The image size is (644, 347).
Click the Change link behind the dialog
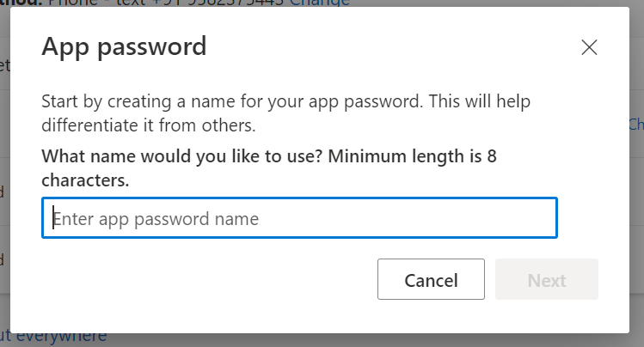(320, 3)
